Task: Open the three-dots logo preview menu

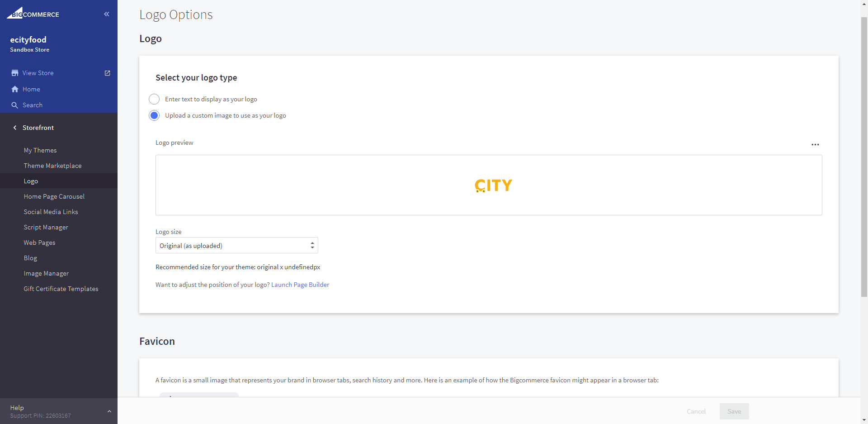Action: (815, 145)
